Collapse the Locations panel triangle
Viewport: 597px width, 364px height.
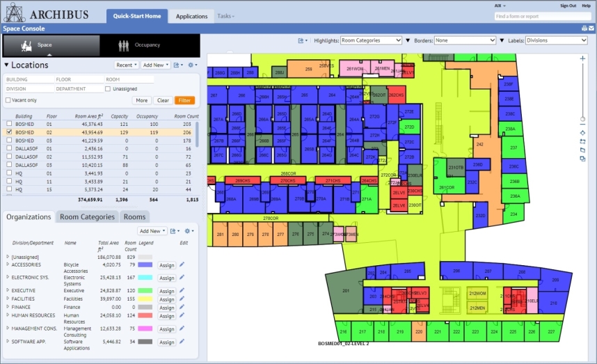point(6,65)
